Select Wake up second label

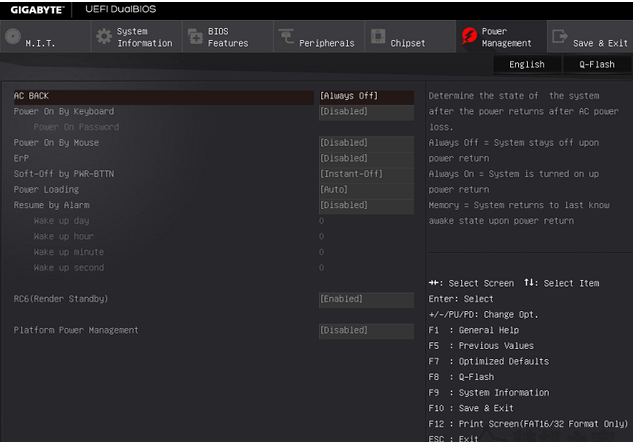point(69,268)
